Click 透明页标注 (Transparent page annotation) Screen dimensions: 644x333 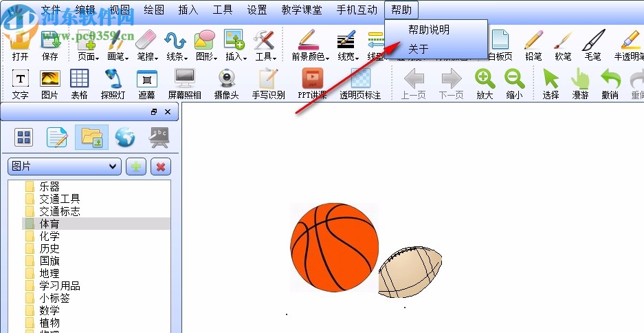coord(360,84)
